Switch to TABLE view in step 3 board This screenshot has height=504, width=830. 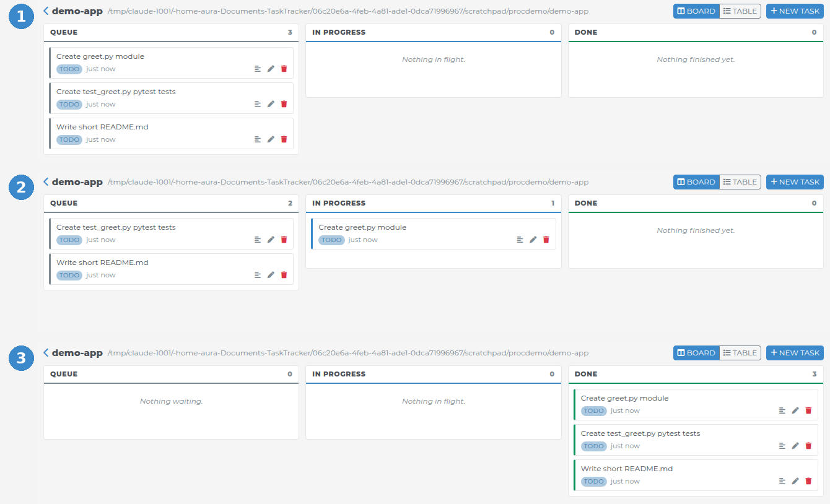tap(740, 353)
